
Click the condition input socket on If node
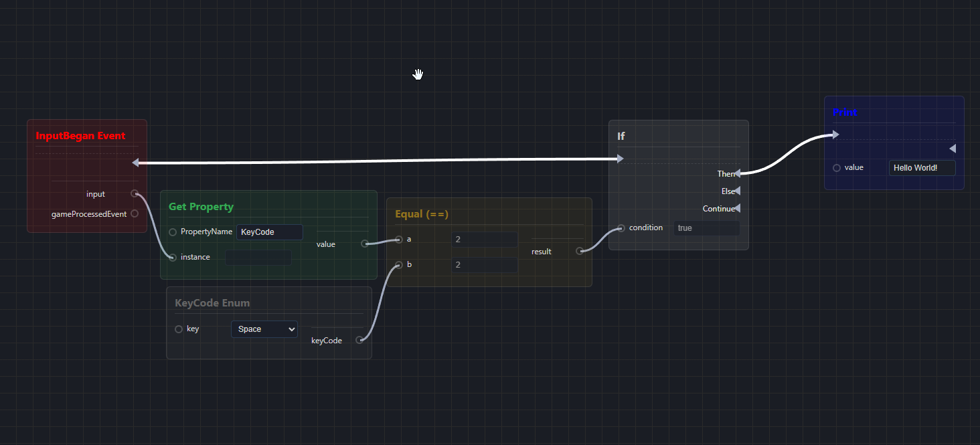621,228
